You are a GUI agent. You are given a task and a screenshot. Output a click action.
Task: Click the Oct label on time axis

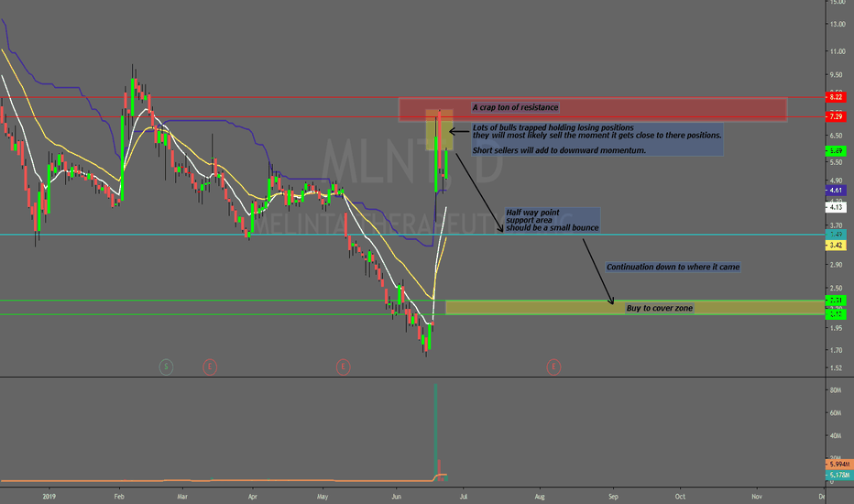tap(680, 497)
